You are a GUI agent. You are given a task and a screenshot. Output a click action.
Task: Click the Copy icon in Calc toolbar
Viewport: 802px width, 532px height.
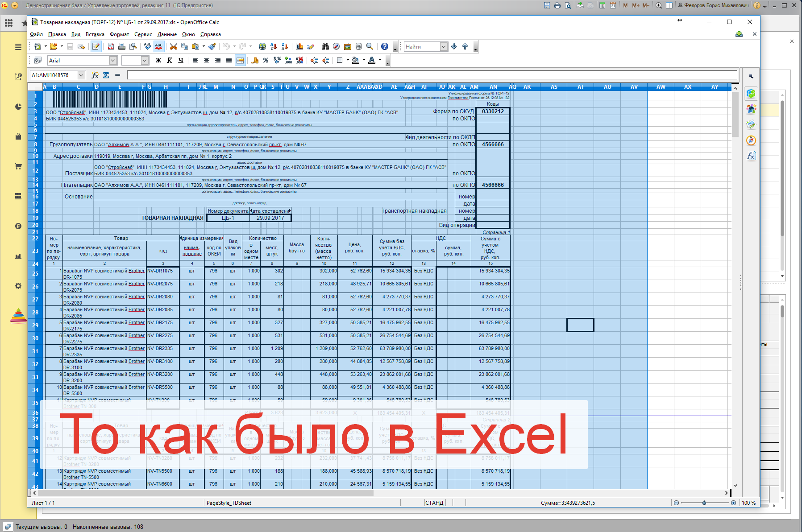pyautogui.click(x=184, y=46)
